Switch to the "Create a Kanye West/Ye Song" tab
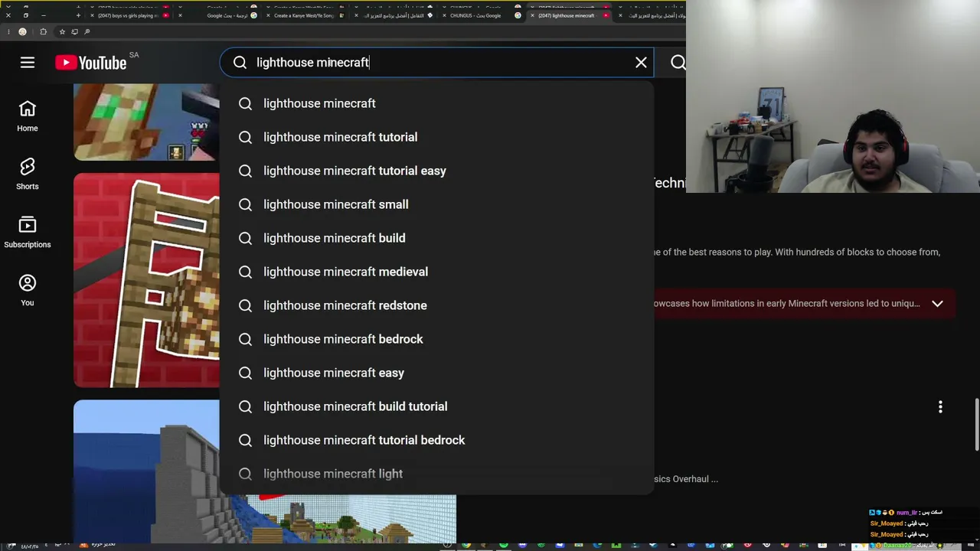 coord(304,15)
